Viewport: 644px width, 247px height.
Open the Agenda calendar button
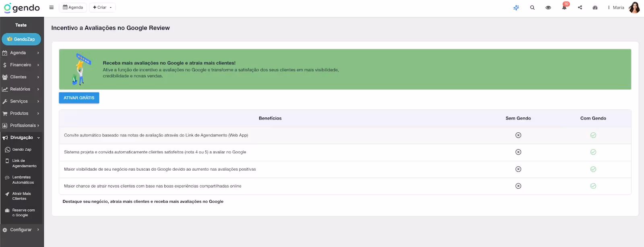(73, 7)
